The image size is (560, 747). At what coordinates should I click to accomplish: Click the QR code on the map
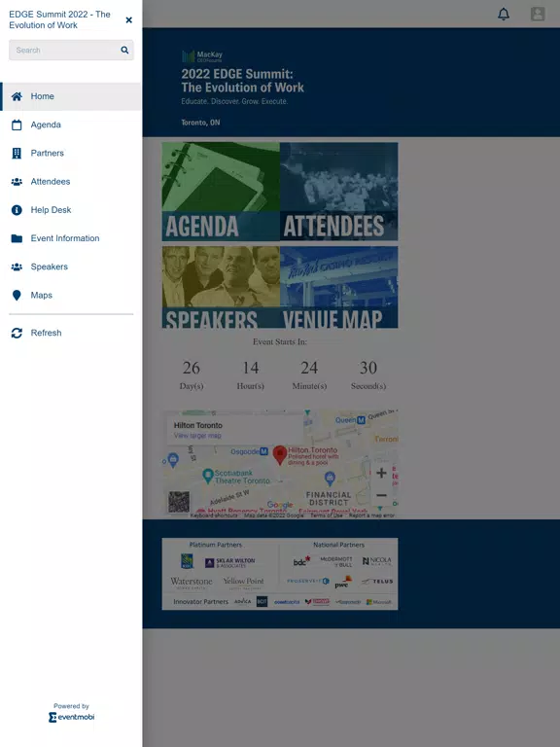[179, 502]
